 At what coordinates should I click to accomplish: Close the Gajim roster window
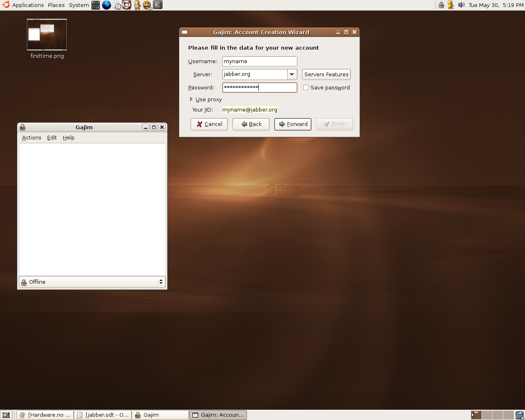(162, 127)
